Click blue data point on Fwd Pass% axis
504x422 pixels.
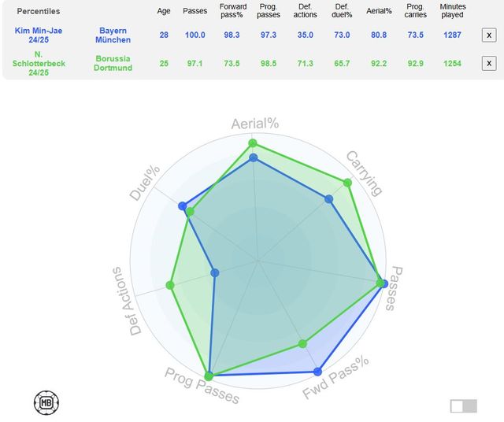pyautogui.click(x=318, y=371)
